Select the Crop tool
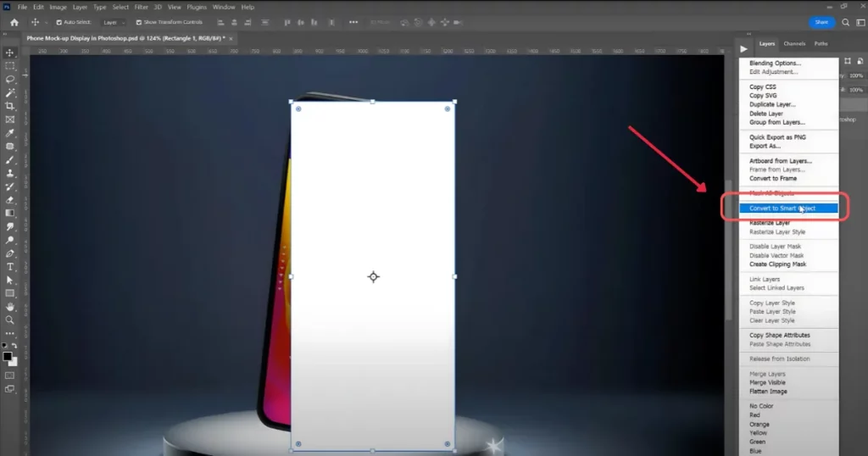Screen dimensions: 868x456 tap(10, 106)
